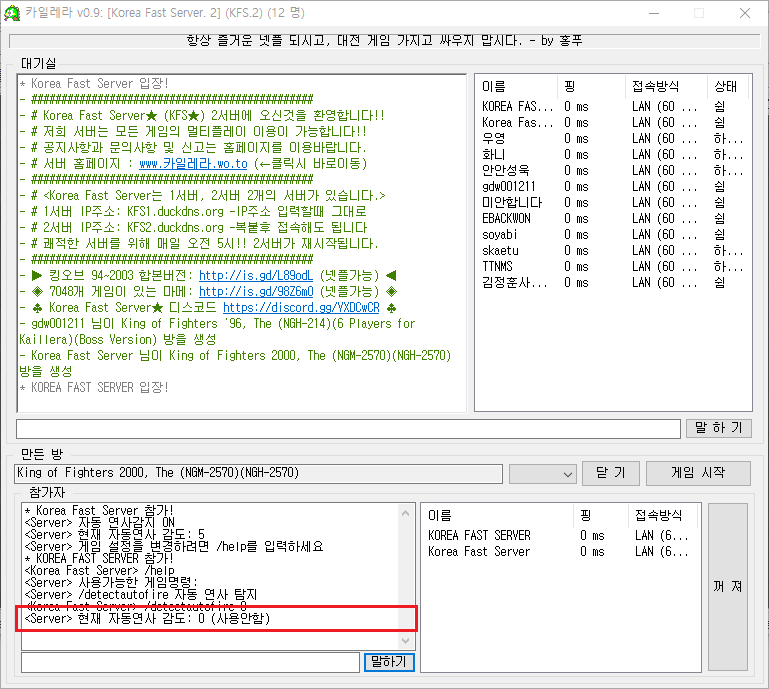Image resolution: width=769 pixels, height=689 pixels.
Task: Click participant list 핑 column header
Action: (600, 515)
